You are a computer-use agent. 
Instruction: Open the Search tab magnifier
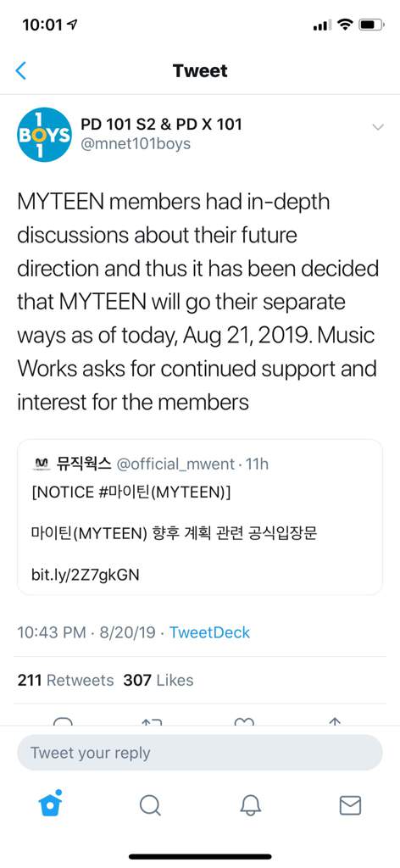tap(150, 805)
